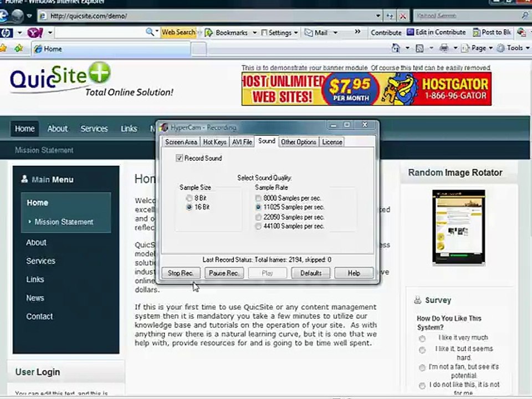Open the News link in Main Menu
This screenshot has width=532, height=399.
35,298
